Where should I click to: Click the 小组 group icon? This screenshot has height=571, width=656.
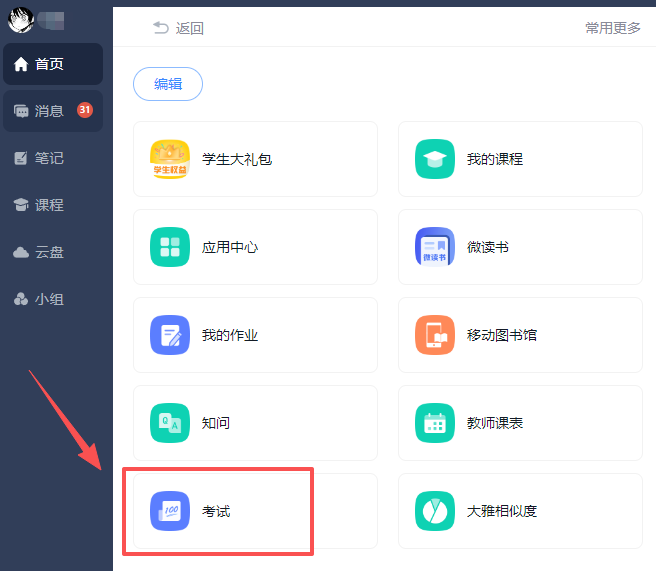[21, 299]
